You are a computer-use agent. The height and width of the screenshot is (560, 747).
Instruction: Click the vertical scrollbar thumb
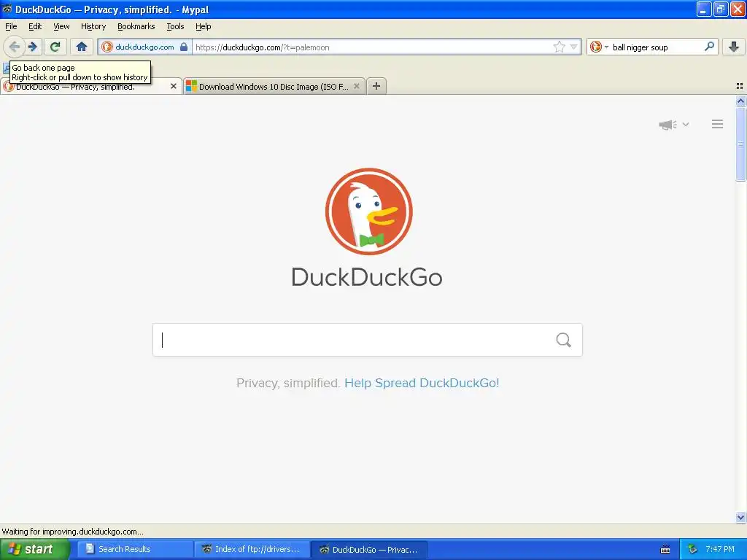click(x=740, y=144)
